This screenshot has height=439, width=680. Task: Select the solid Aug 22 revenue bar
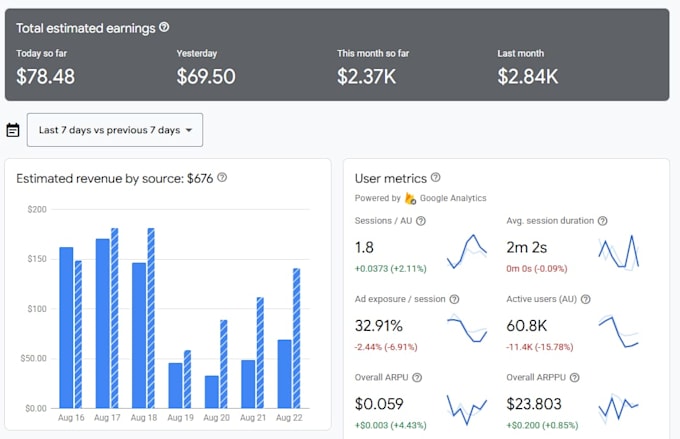285,374
